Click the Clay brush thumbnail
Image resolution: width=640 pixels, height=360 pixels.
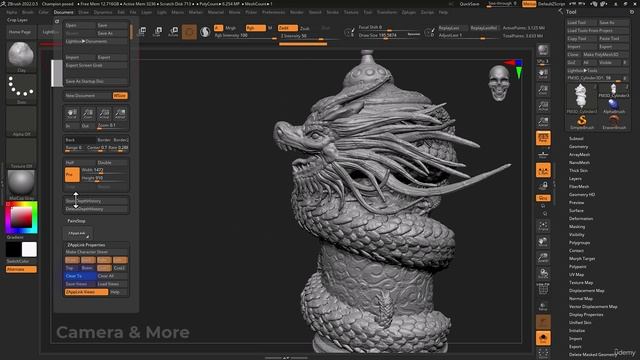(21, 56)
